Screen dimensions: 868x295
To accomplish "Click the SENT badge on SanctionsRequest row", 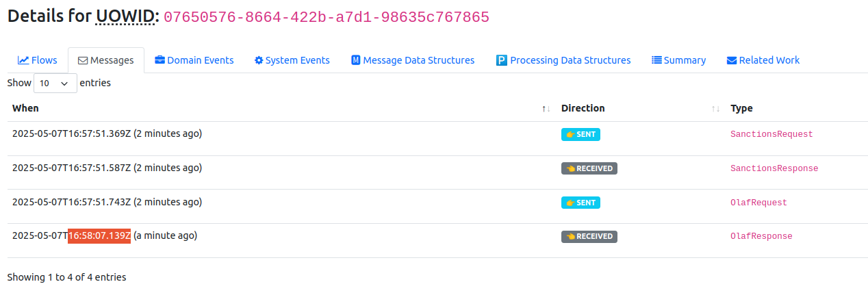I will click(580, 135).
